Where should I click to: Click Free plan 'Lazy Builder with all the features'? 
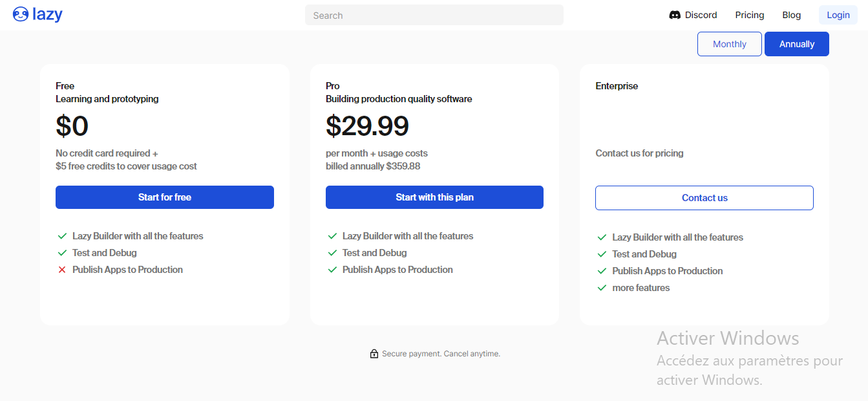pyautogui.click(x=138, y=236)
